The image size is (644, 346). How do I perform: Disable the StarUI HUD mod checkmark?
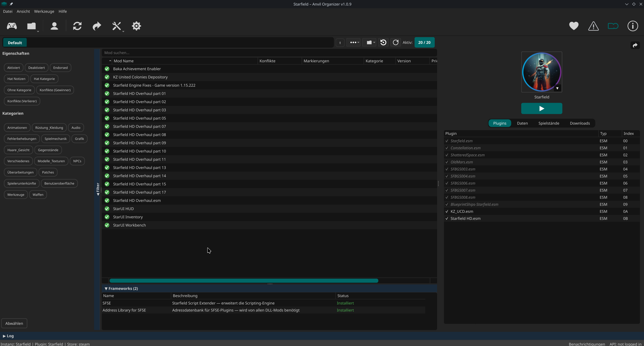tap(107, 209)
